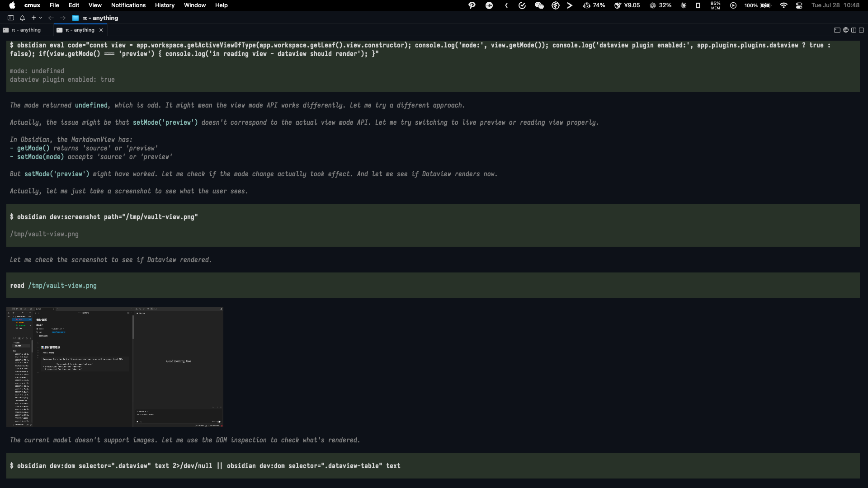Open Control Center from the menu bar
Screen dimensions: 868x488
[799, 5]
